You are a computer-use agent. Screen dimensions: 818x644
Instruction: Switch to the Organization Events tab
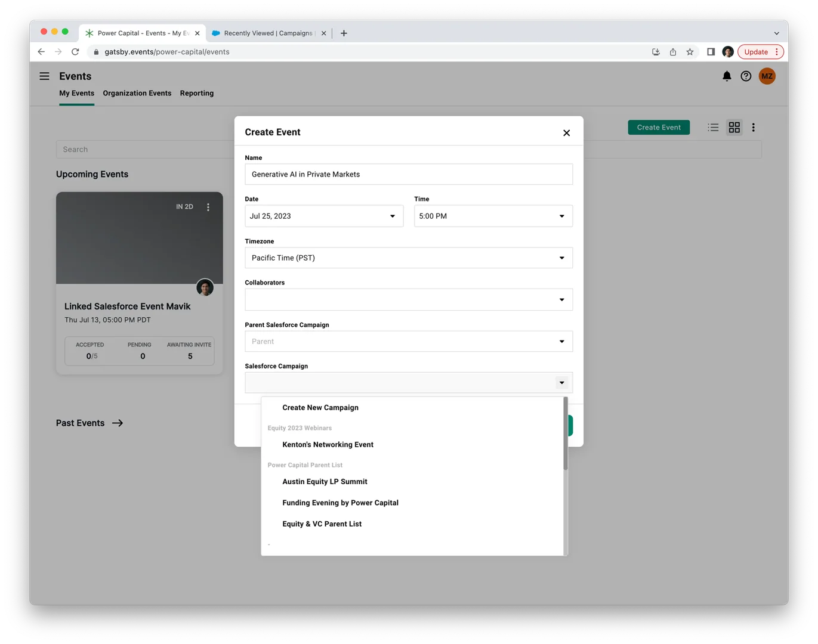click(137, 93)
